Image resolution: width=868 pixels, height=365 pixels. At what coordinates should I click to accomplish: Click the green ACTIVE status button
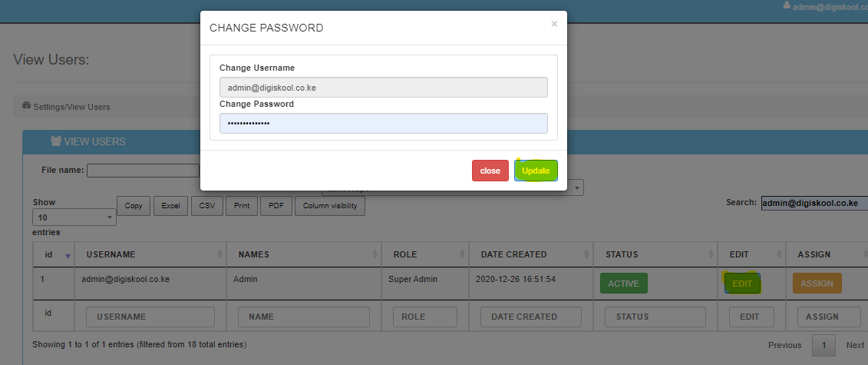pyautogui.click(x=623, y=284)
